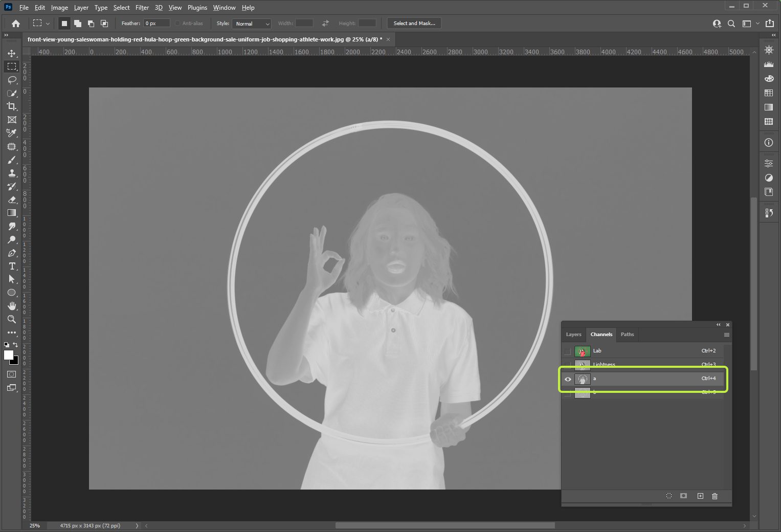Select the Ellipse shape tool
781x532 pixels.
tap(12, 293)
